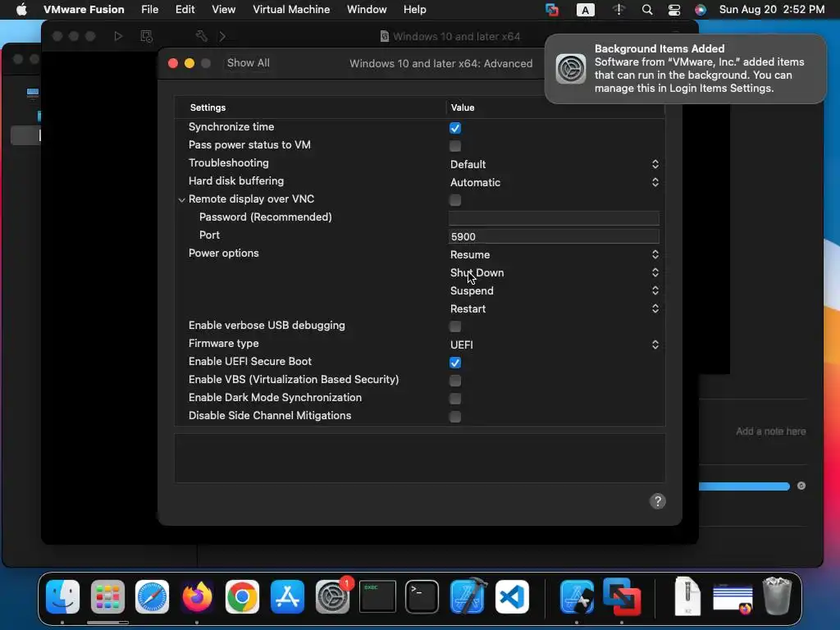Click the blue slider bar behind settings window
This screenshot has width=840, height=630.
coord(744,486)
